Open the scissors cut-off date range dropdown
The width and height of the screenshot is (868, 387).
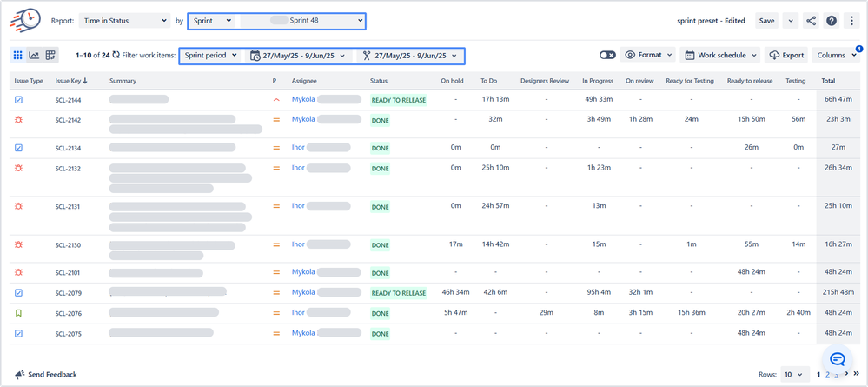coord(410,56)
